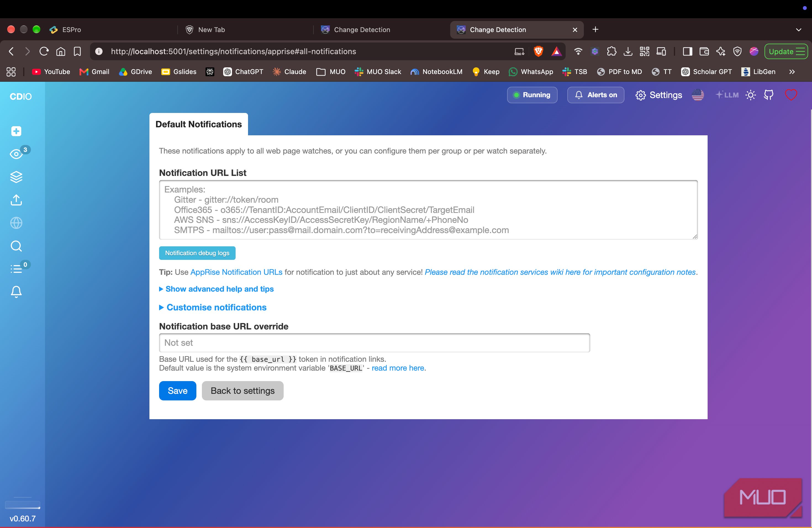
Task: Open the AppRise Notification URLs link
Action: (x=236, y=272)
